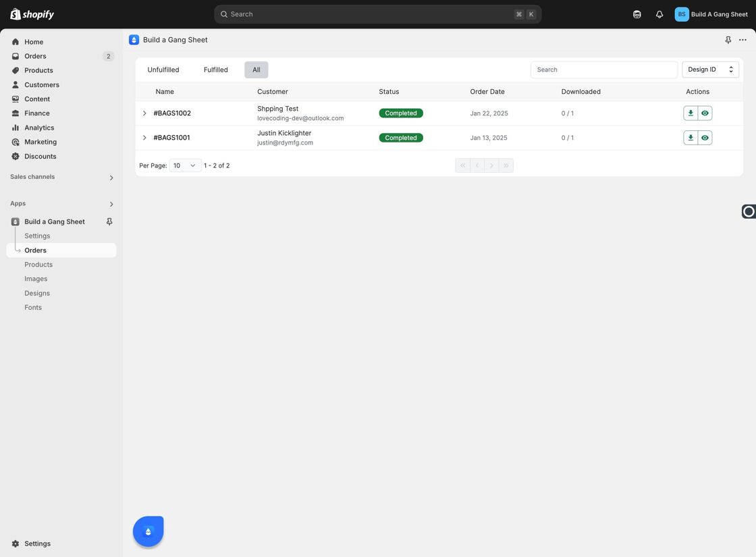756x557 pixels.
Task: Open Fonts under Build a Gang Sheet
Action: coord(33,308)
